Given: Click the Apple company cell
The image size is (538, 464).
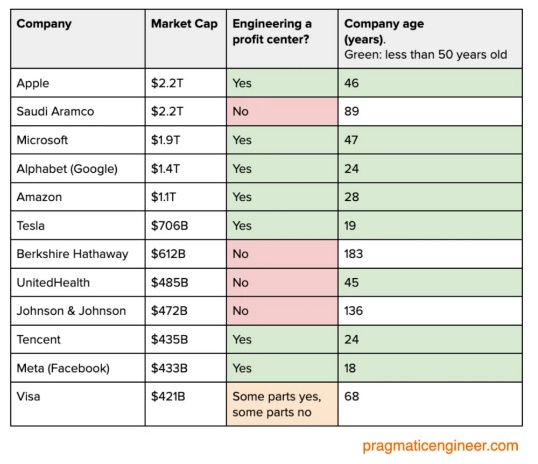Looking at the screenshot, I should [x=78, y=83].
